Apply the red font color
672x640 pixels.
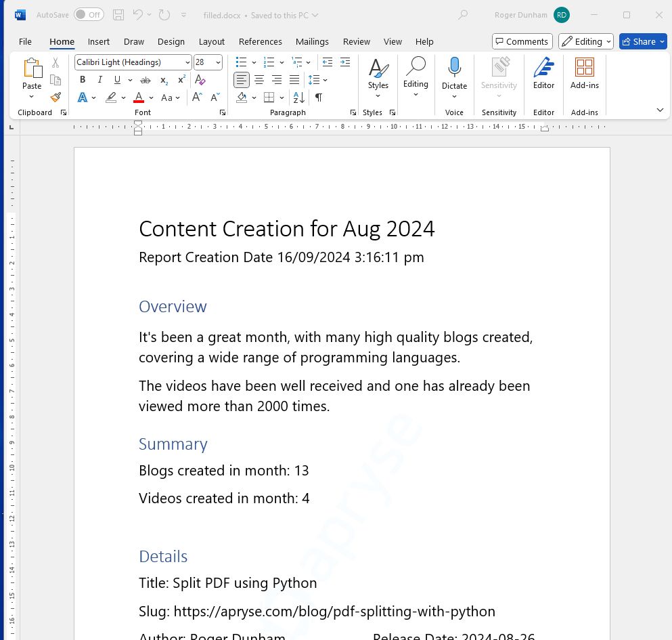[139, 98]
